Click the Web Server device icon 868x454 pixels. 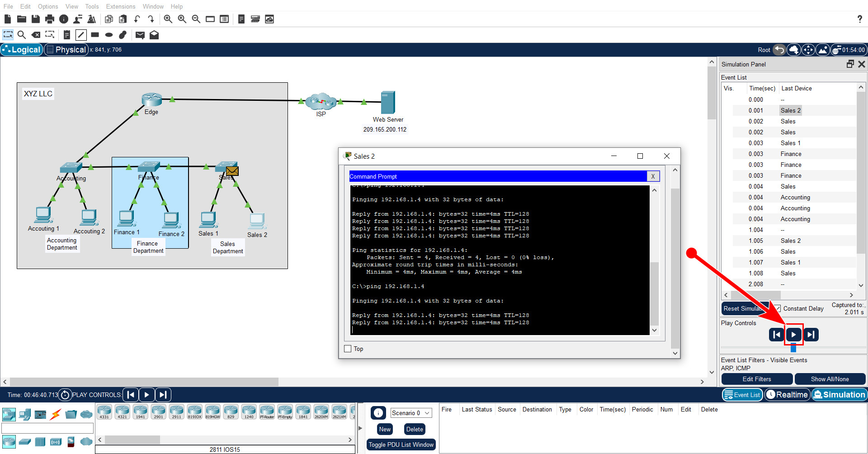pyautogui.click(x=388, y=102)
